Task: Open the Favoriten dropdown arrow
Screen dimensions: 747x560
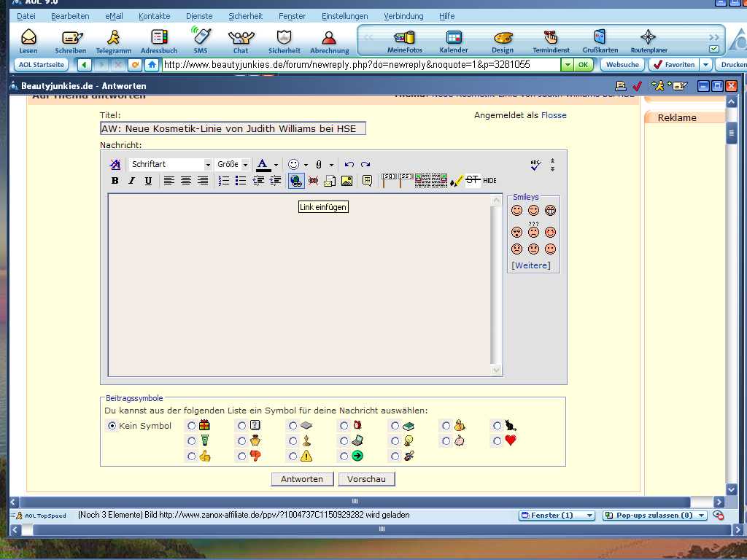Action: (705, 65)
